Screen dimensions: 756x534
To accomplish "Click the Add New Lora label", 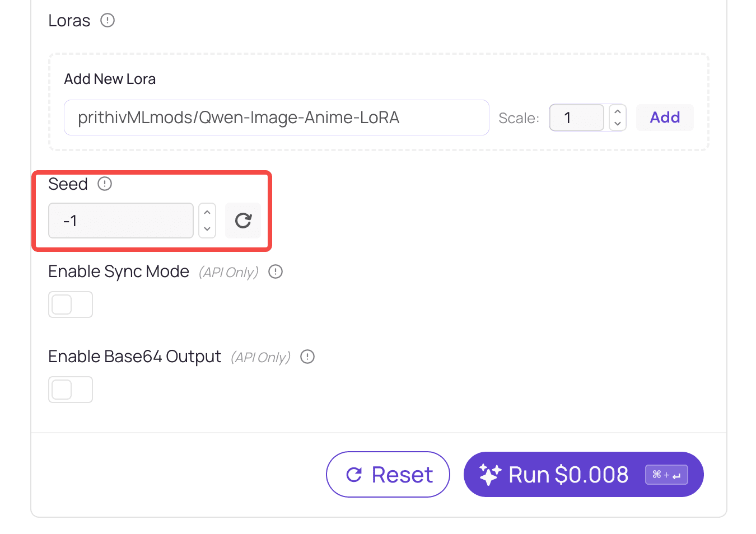I will click(110, 79).
